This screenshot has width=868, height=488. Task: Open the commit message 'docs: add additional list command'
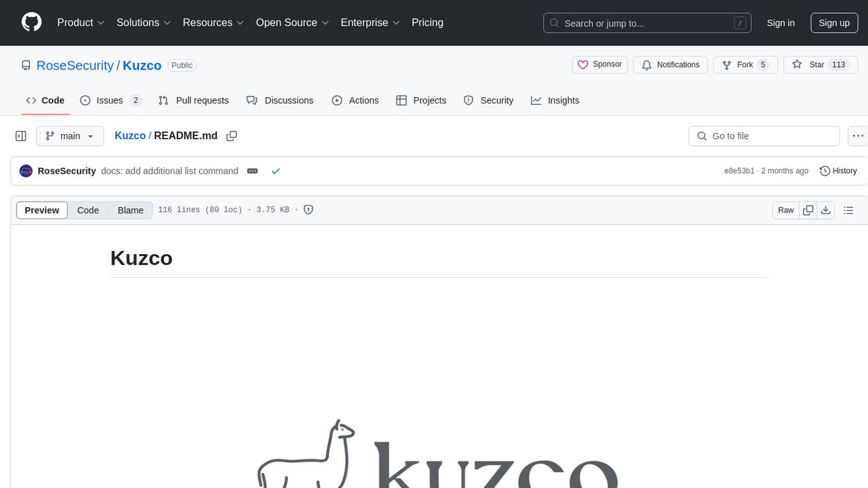pyautogui.click(x=170, y=171)
